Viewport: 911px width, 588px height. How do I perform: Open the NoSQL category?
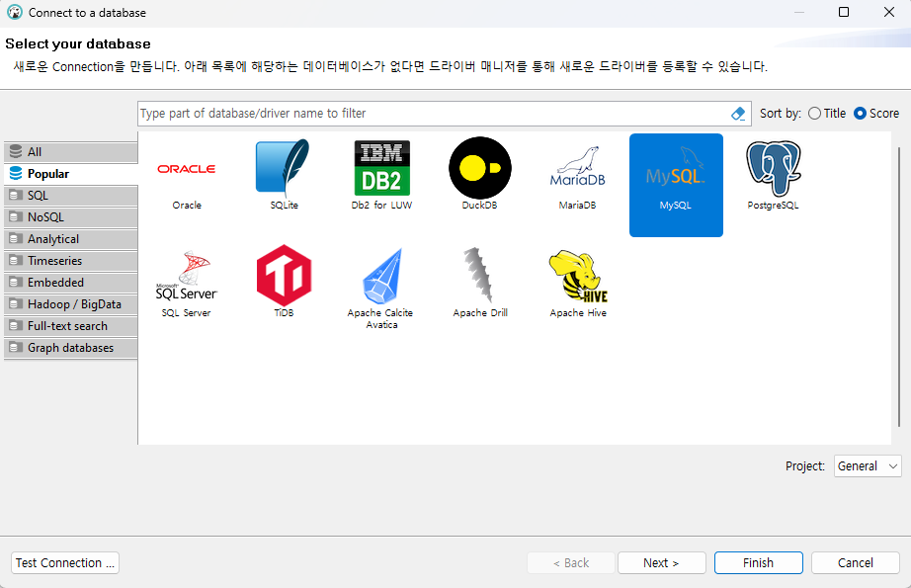pyautogui.click(x=71, y=217)
